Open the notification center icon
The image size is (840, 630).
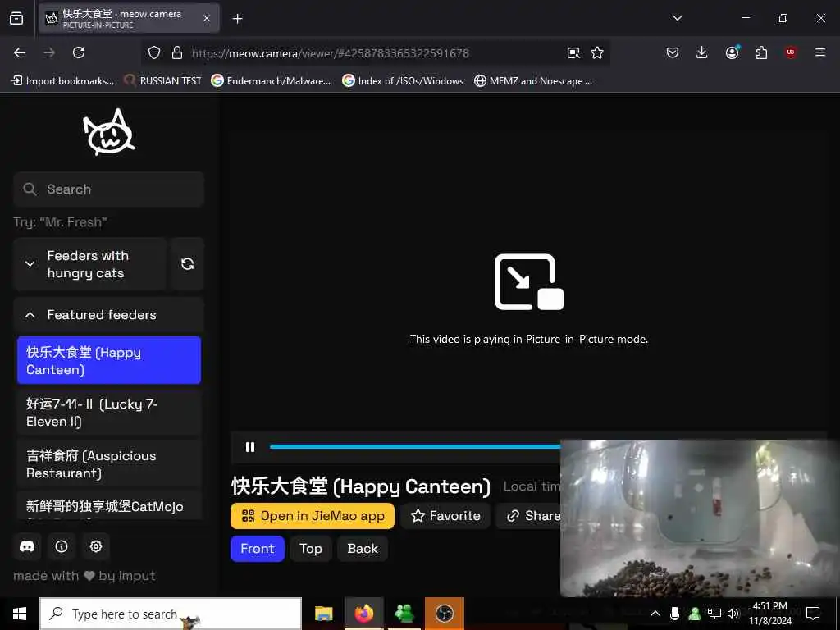pyautogui.click(x=813, y=614)
